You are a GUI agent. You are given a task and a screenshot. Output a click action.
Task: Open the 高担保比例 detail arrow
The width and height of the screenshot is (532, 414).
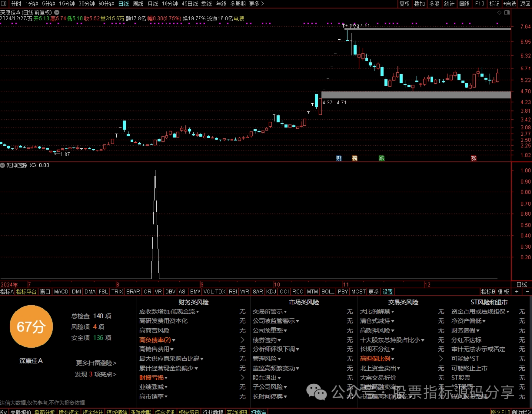click(441, 358)
